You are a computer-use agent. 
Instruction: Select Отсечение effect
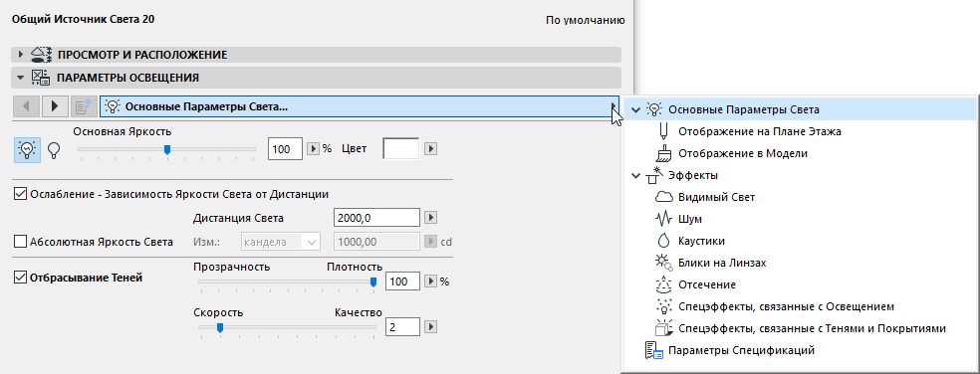707,284
